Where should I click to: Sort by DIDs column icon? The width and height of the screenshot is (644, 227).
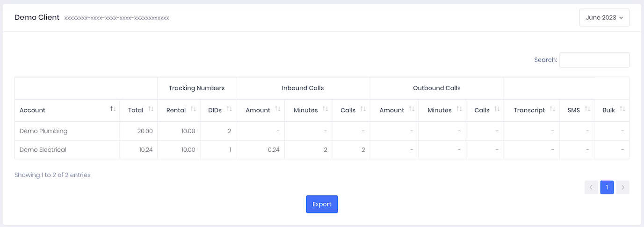229,109
